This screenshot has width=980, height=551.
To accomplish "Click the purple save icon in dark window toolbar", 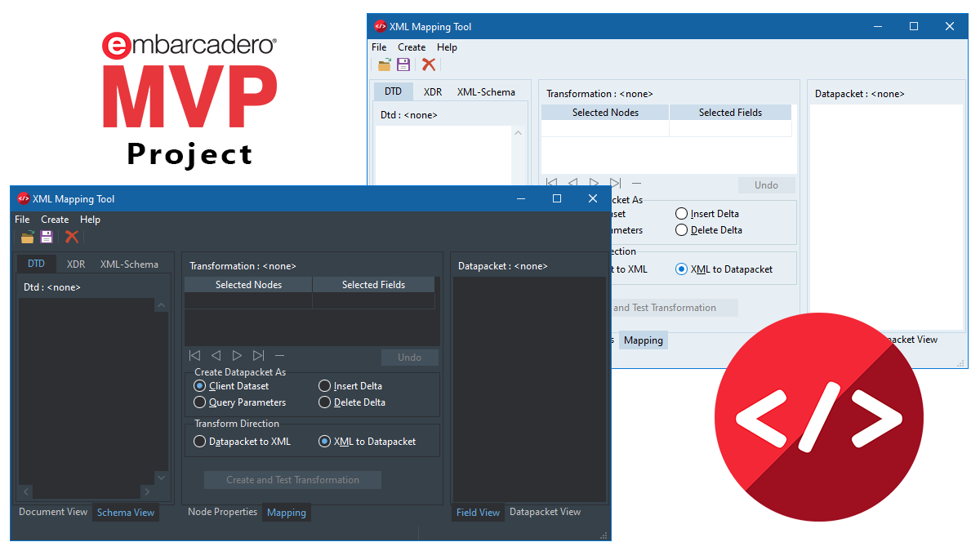I will pos(47,237).
